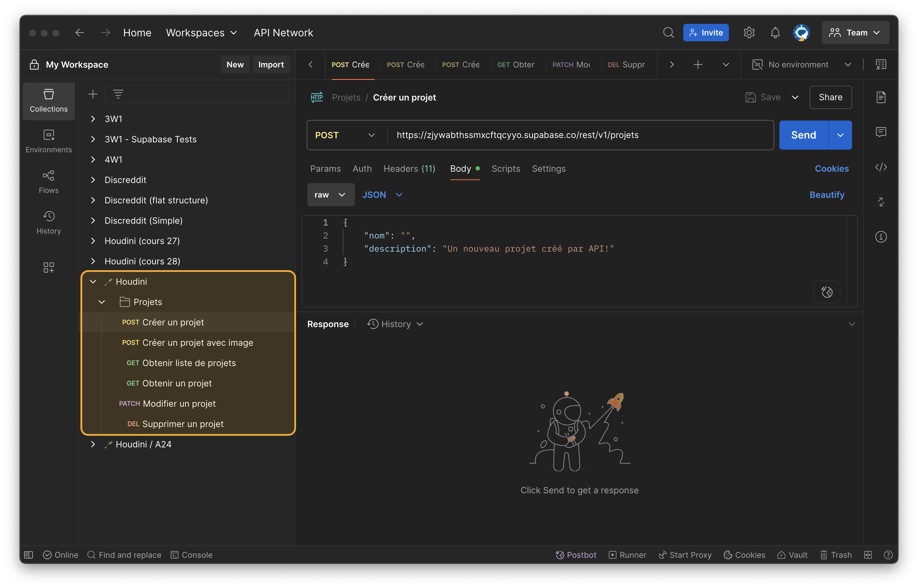Open the Save options dropdown arrow
Image resolution: width=918 pixels, height=588 pixels.
[x=795, y=97]
